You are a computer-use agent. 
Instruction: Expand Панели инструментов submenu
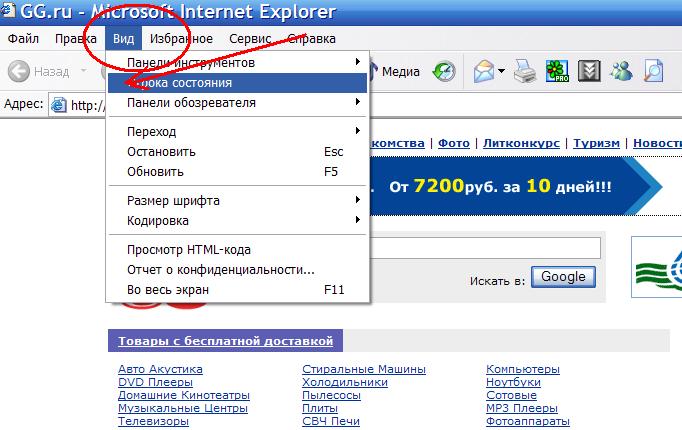click(237, 63)
